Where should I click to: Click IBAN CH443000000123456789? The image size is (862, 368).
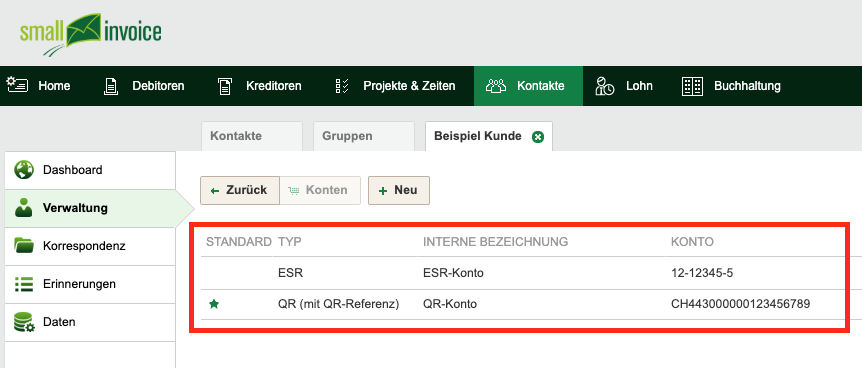coord(741,304)
